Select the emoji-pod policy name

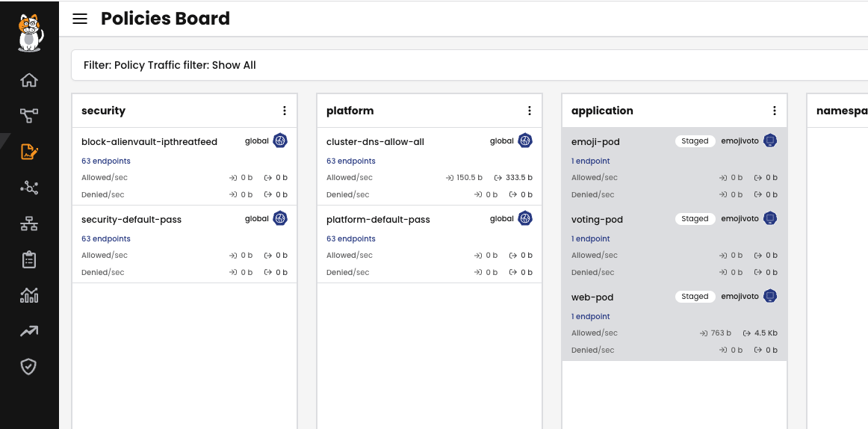coord(595,142)
